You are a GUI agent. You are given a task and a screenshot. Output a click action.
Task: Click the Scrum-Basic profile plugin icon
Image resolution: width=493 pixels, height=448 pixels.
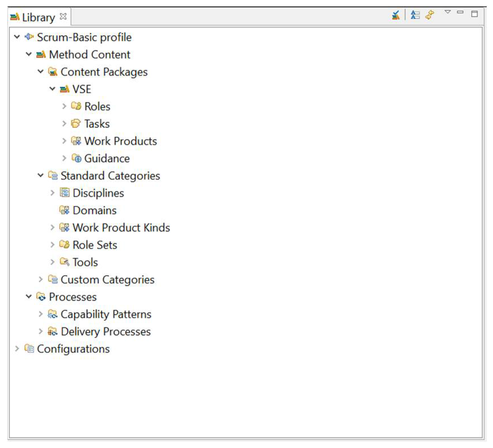29,37
